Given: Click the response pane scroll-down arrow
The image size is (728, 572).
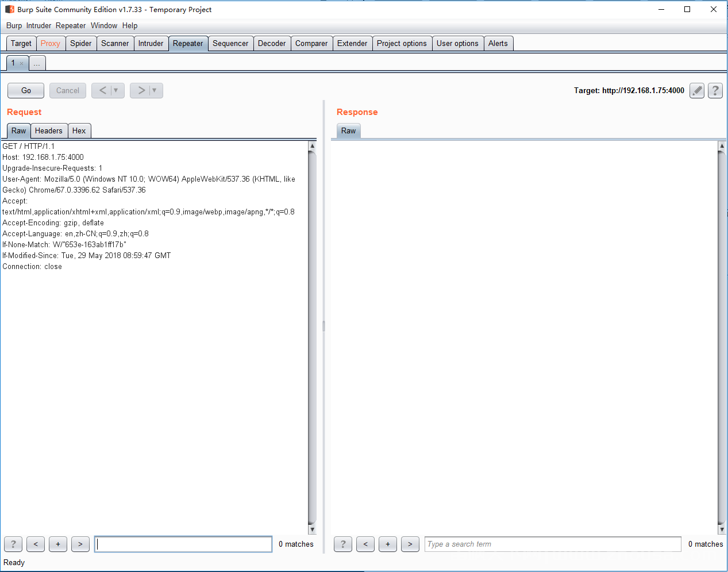Looking at the screenshot, I should [722, 529].
